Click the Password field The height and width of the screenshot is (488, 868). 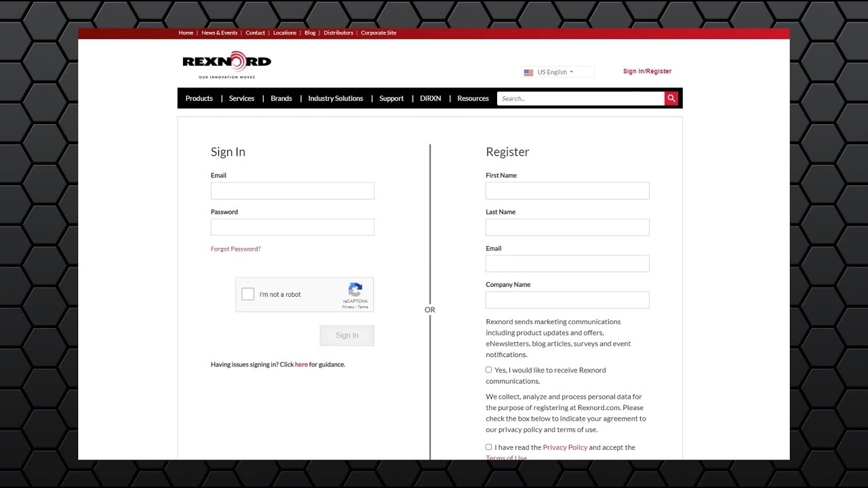tap(292, 227)
